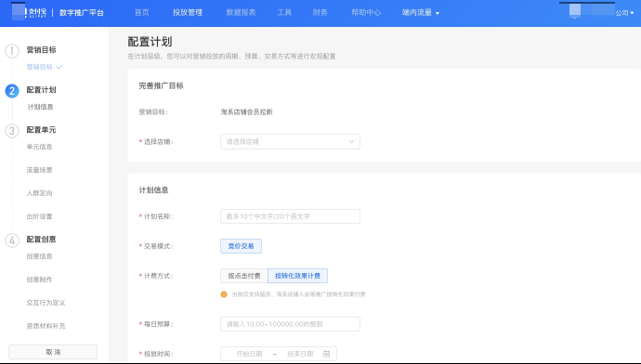Click the 数字推广平台 header title
This screenshot has width=641, height=364.
(82, 13)
